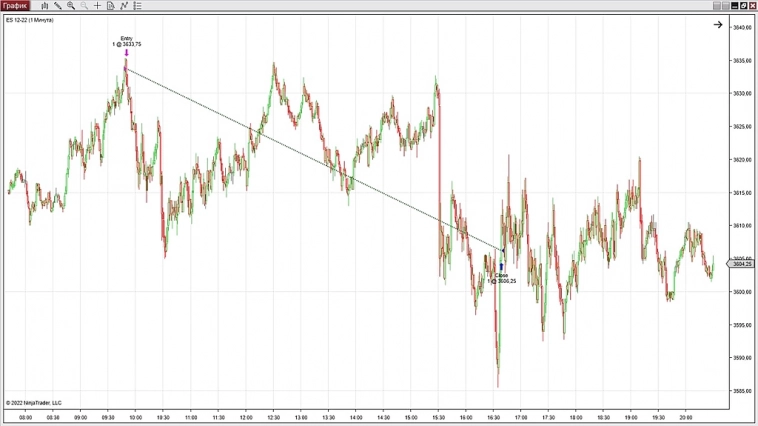Click the 09:00 time axis label
758x426 pixels.
[81, 417]
